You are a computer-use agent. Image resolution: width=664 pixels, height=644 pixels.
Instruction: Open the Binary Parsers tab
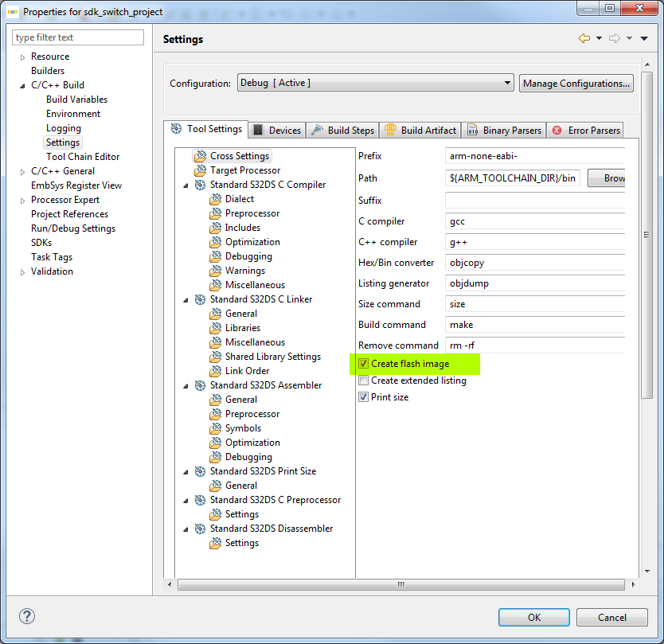pos(504,130)
